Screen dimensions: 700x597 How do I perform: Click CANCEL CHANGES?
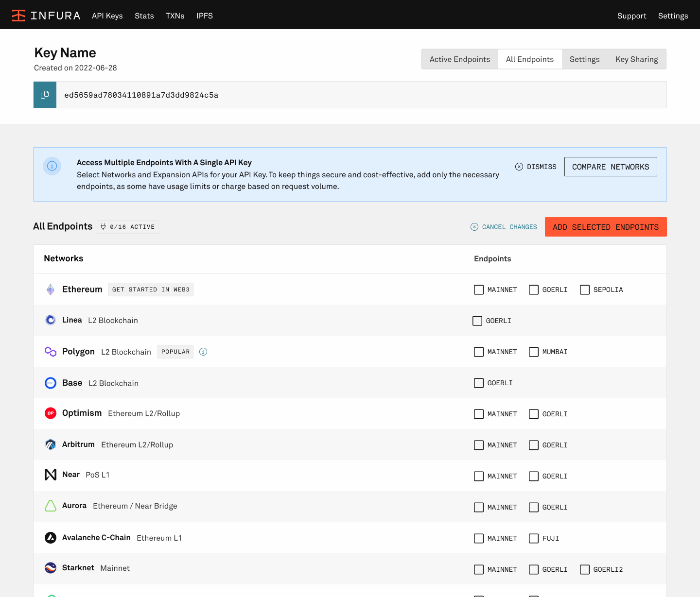point(504,227)
